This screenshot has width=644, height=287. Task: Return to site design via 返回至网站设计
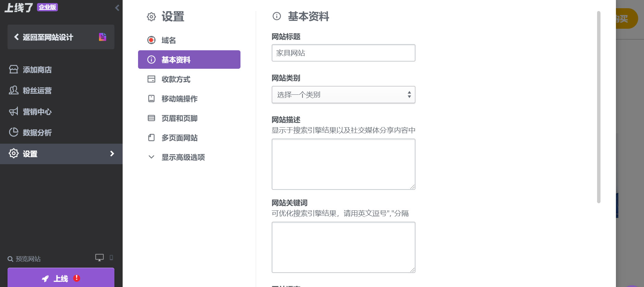tap(61, 37)
